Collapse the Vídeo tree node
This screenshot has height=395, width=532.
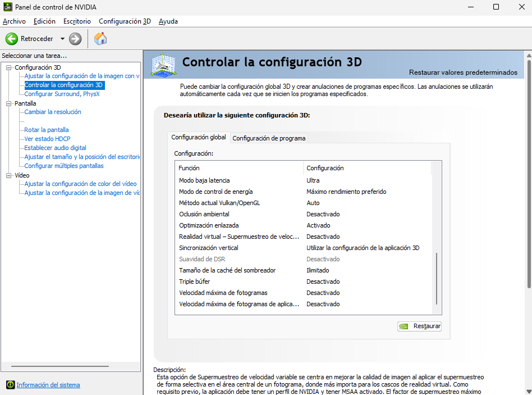click(9, 176)
